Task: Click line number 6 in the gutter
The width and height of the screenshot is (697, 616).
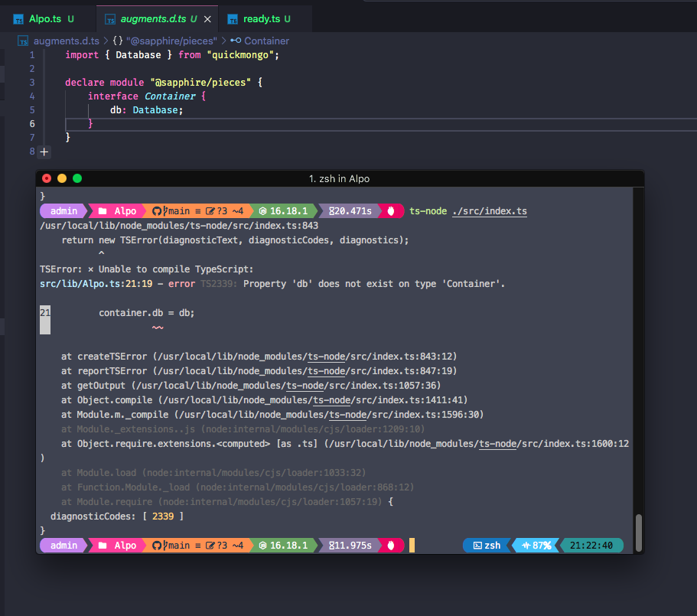Action: (x=32, y=124)
